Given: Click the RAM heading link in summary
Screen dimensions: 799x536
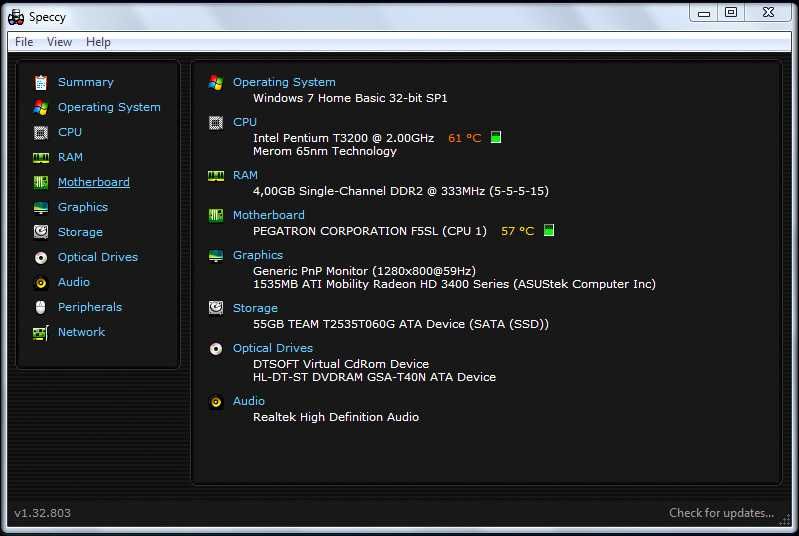Looking at the screenshot, I should pos(245,175).
